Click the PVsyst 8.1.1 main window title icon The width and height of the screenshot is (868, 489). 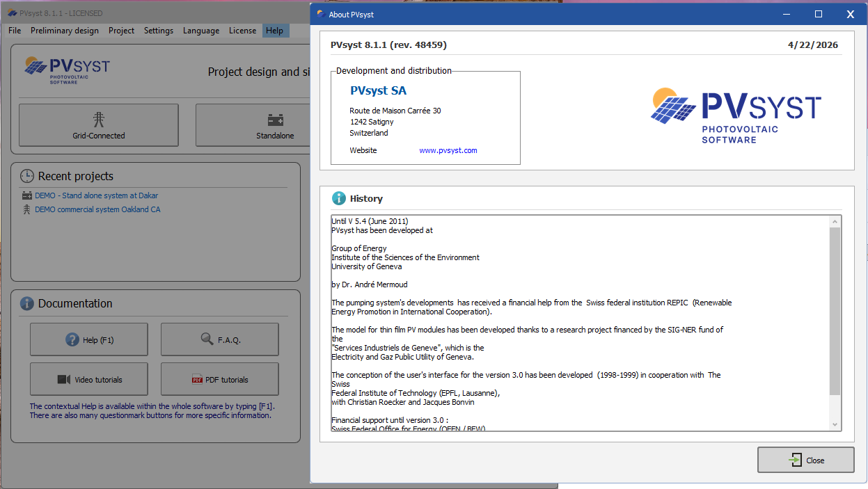tap(11, 13)
